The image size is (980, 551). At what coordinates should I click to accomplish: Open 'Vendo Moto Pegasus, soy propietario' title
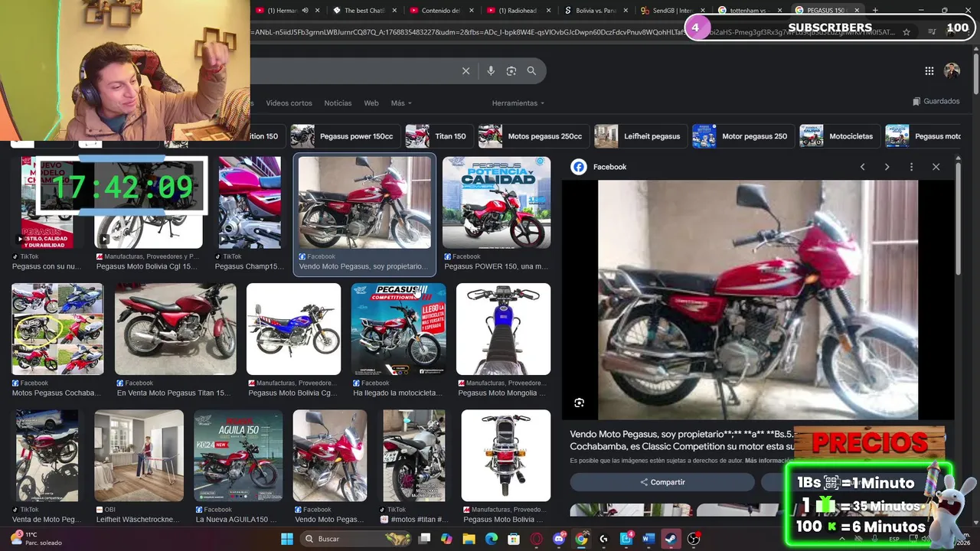coord(681,440)
